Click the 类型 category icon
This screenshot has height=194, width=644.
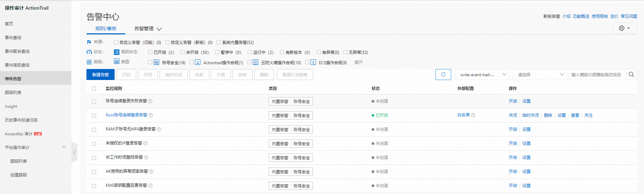(117, 61)
